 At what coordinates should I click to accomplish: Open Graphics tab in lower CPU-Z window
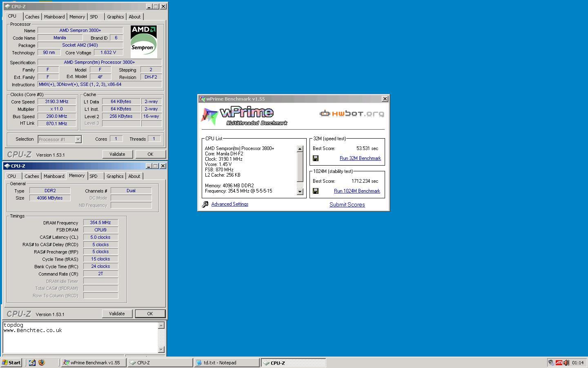115,176
